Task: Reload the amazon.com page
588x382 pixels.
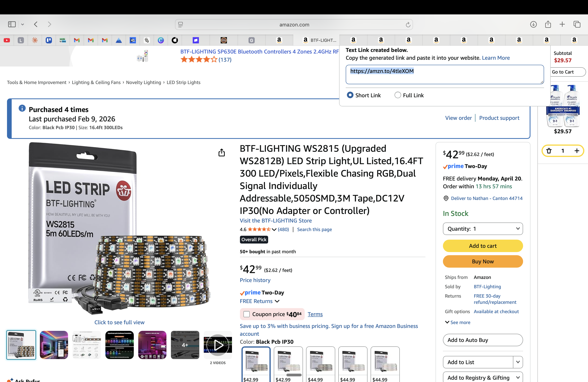Action: [x=408, y=25]
